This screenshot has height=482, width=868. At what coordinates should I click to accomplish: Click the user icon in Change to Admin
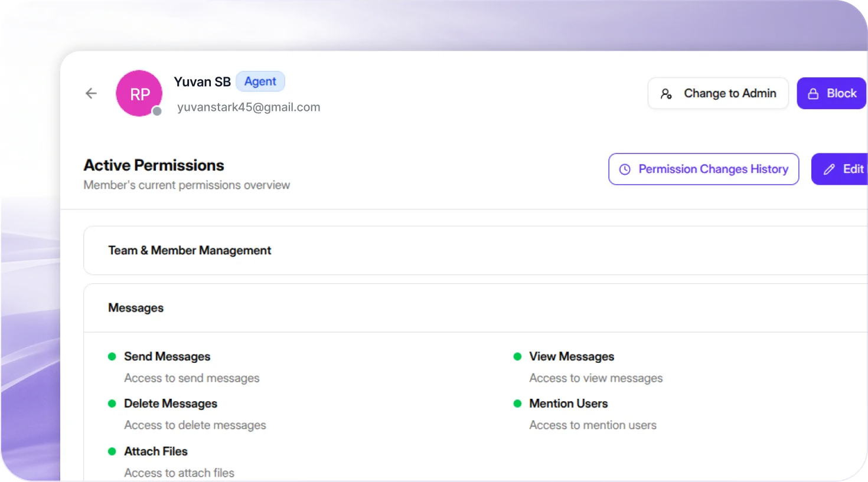click(x=666, y=94)
